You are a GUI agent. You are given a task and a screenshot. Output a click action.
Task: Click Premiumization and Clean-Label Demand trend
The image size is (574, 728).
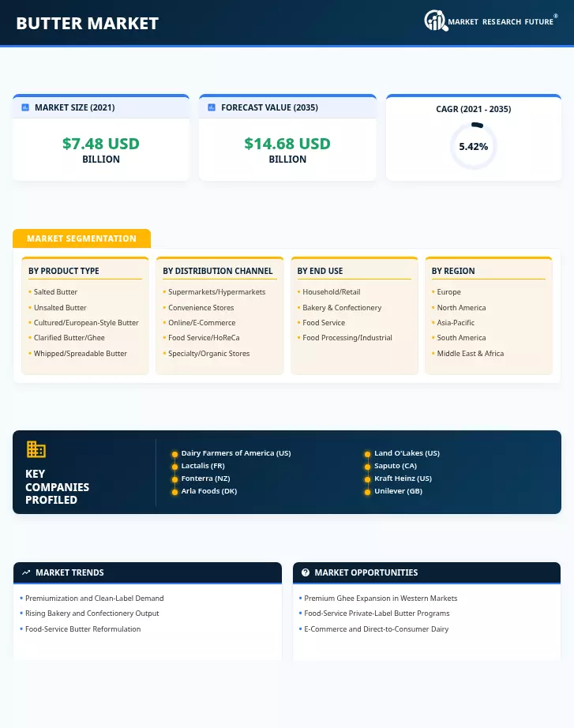[94, 599]
